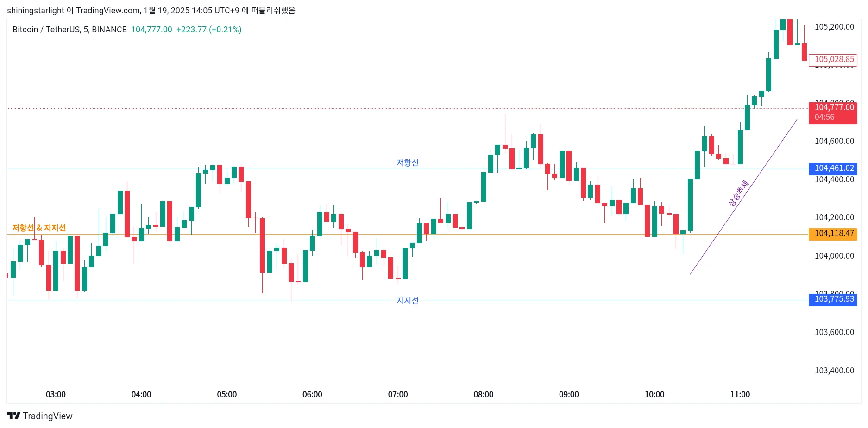Click the orange 104,118.47 price tag
Image resolution: width=868 pixels, height=428 pixels.
pos(833,234)
